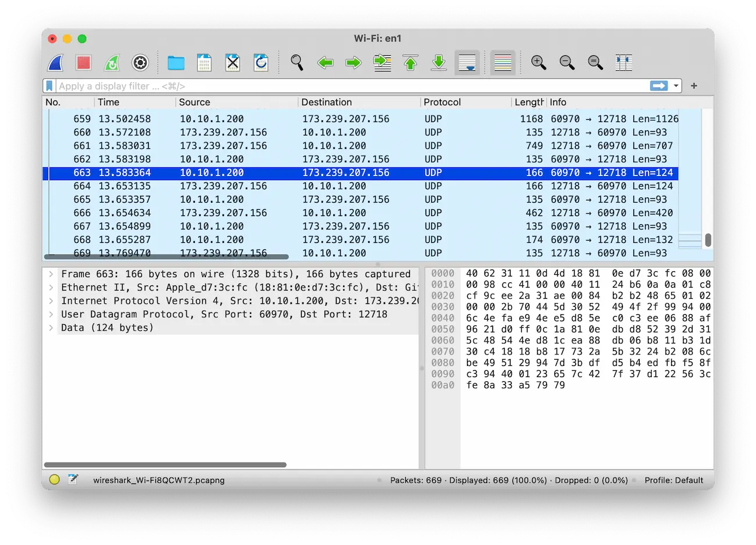Expand the Frame 663 details
This screenshot has width=756, height=545.
coord(51,274)
